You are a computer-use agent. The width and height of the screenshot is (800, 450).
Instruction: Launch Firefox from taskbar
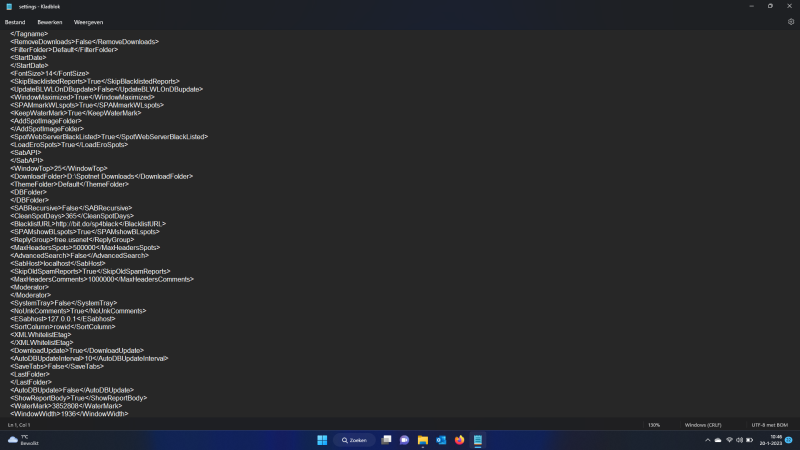[x=459, y=439]
